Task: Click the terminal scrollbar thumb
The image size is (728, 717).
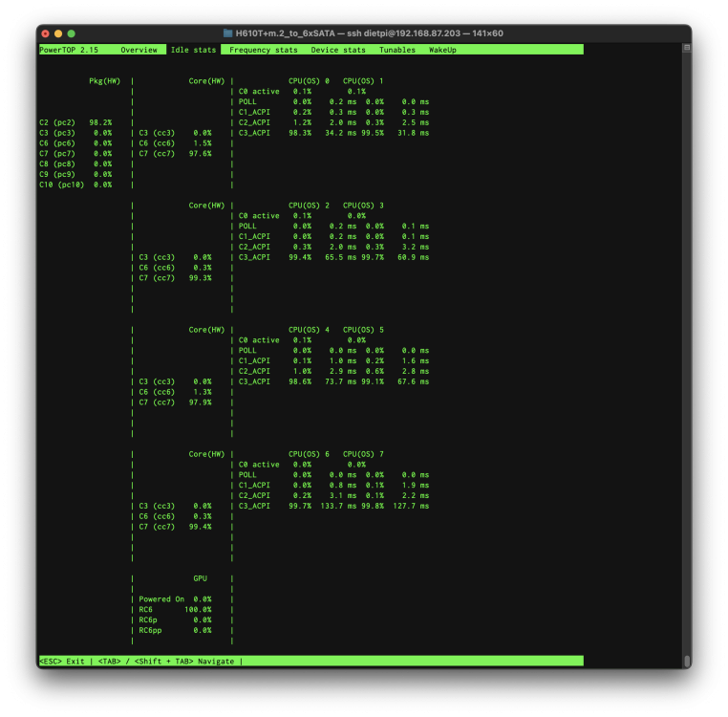Action: 687,661
